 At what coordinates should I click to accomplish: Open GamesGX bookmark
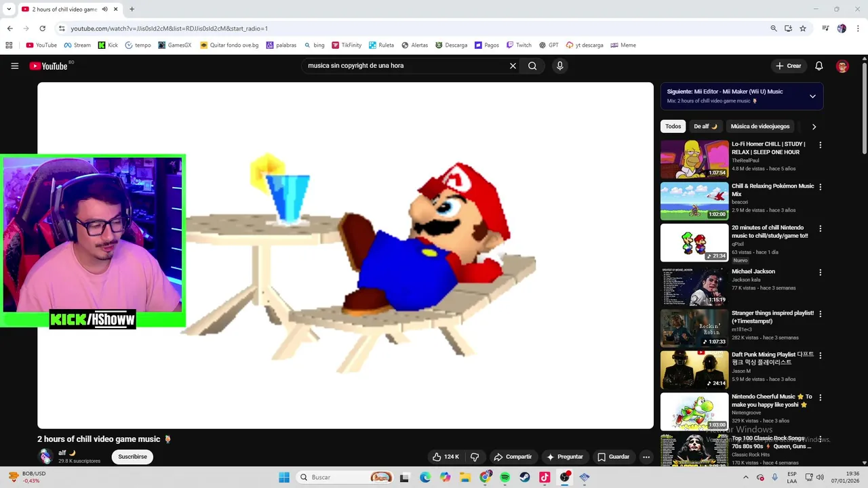175,45
